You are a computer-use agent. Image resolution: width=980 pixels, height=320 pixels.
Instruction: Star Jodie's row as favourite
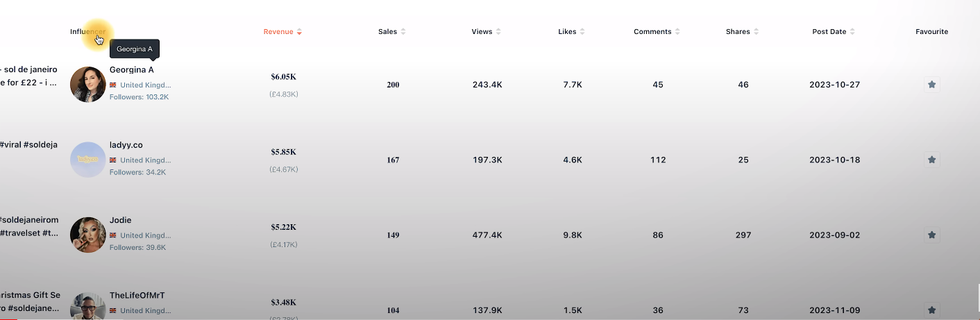coord(932,235)
